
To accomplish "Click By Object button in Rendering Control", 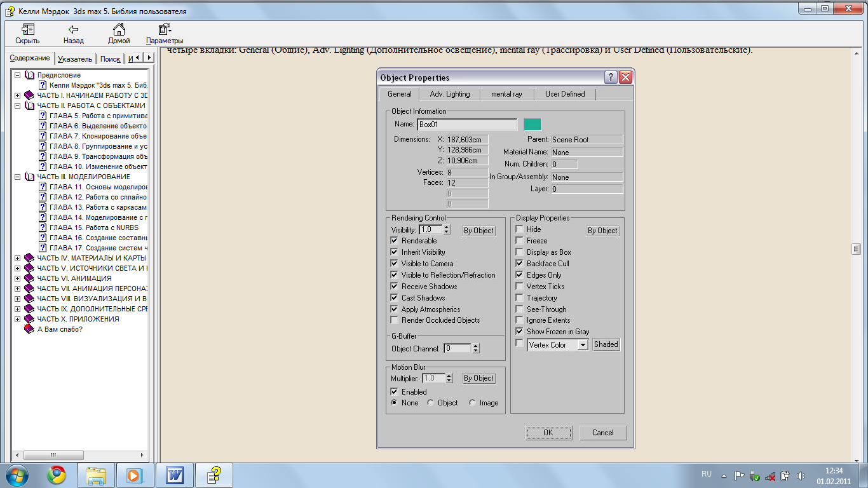I will coord(478,231).
